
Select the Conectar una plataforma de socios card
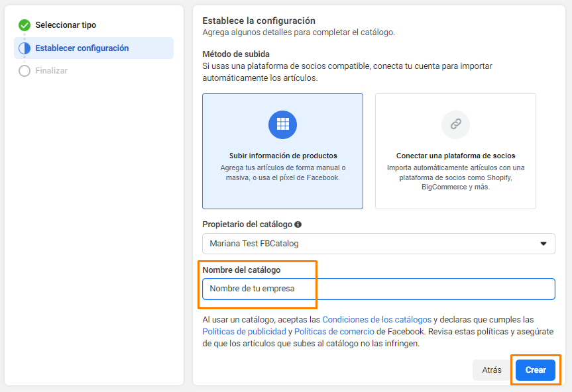click(x=455, y=151)
